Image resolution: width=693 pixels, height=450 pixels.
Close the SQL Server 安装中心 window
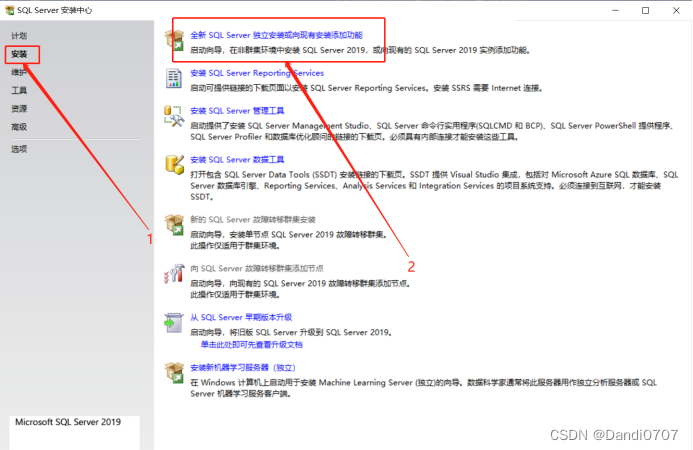[x=676, y=10]
